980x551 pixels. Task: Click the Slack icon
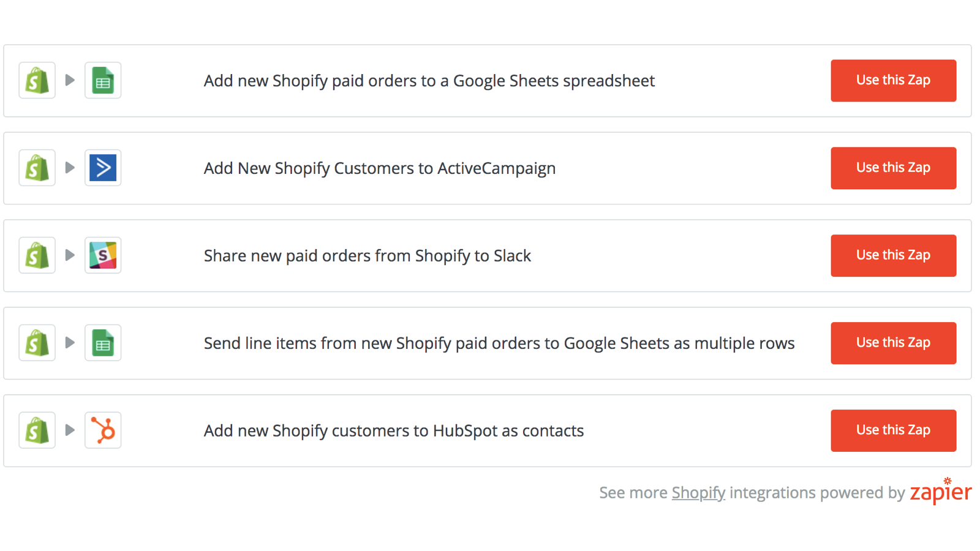[x=103, y=255]
